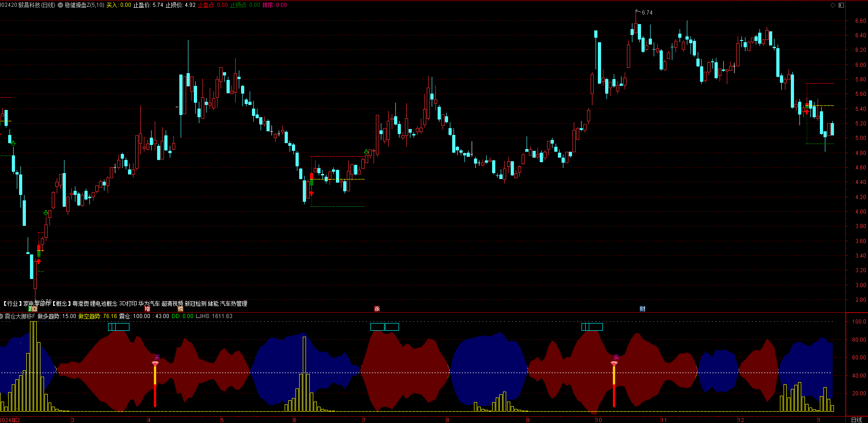Image resolution: width=868 pixels, height=423 pixels.
Task: Click the 2024年2 date label on time axis
Action: point(10,420)
